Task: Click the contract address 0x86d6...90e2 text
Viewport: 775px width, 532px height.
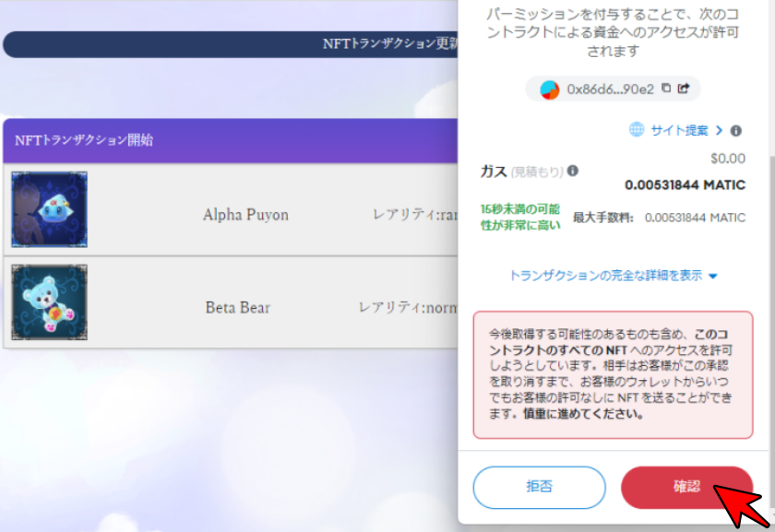Action: point(610,89)
